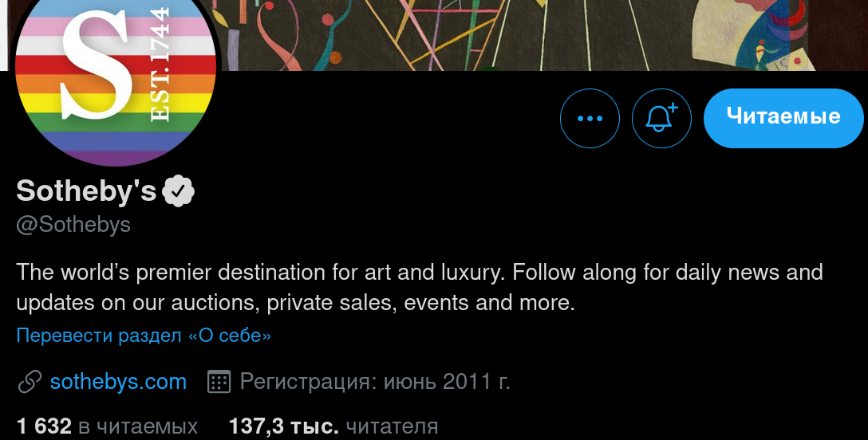Viewport: 868px width, 440px height.
Task: Click the Sotheby's display name
Action: click(x=86, y=191)
